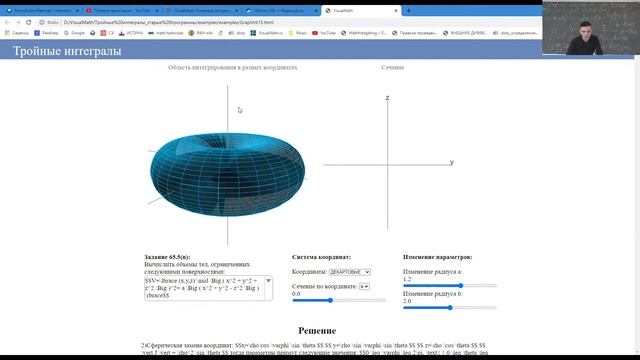This screenshot has height=360, width=640.
Task: Click the Тройные интегралы page header
Action: tap(67, 51)
